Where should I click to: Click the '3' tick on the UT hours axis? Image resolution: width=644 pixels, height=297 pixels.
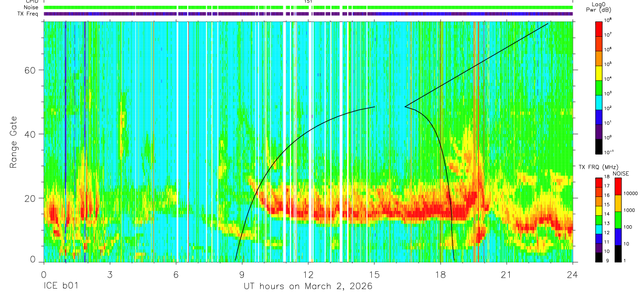(110, 274)
